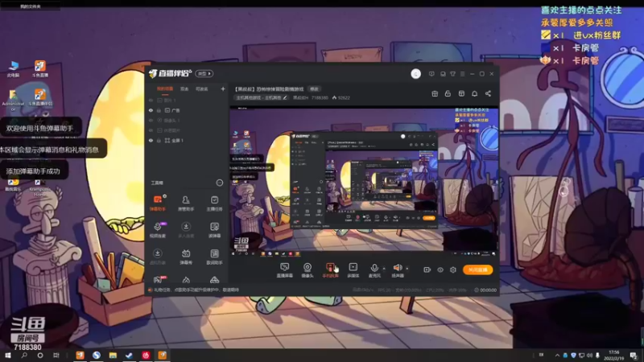Switch to the 双击 scene tab
This screenshot has width=644, height=362.
[x=184, y=89]
